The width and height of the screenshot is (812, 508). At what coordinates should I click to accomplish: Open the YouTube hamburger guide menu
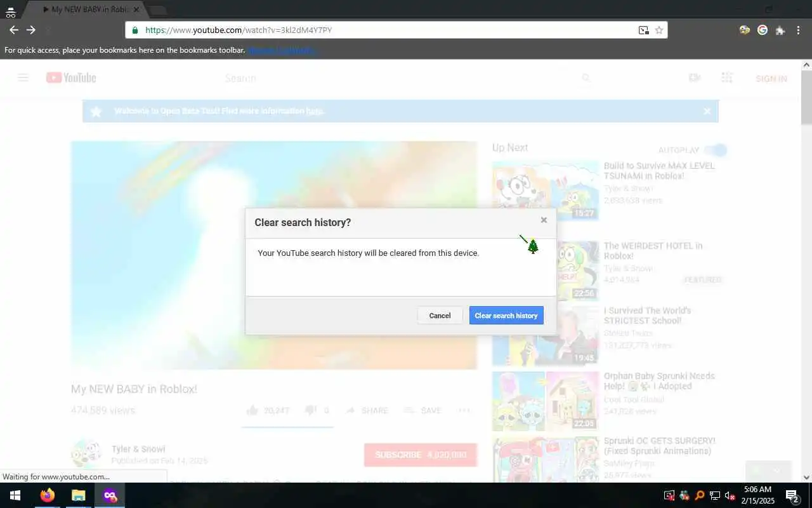23,77
